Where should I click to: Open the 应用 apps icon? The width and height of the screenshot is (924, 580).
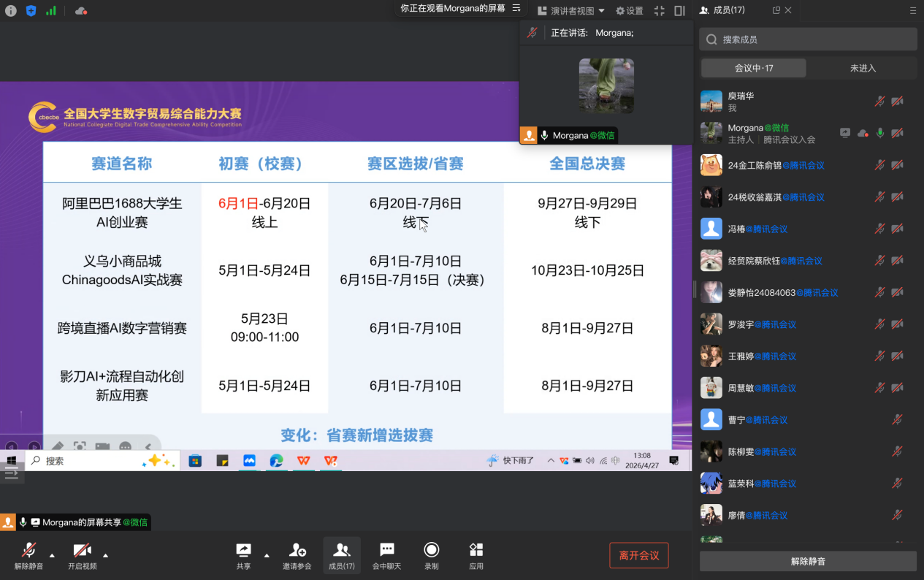476,550
